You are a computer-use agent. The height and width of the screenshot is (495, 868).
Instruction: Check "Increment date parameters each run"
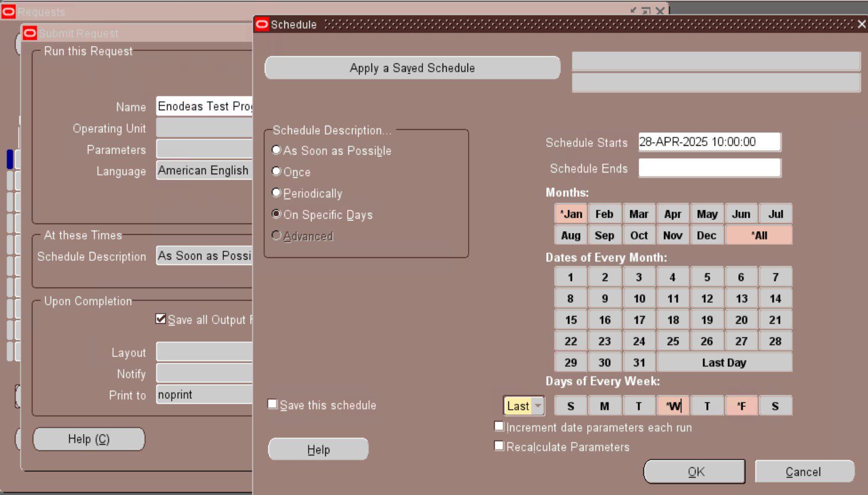[498, 425]
